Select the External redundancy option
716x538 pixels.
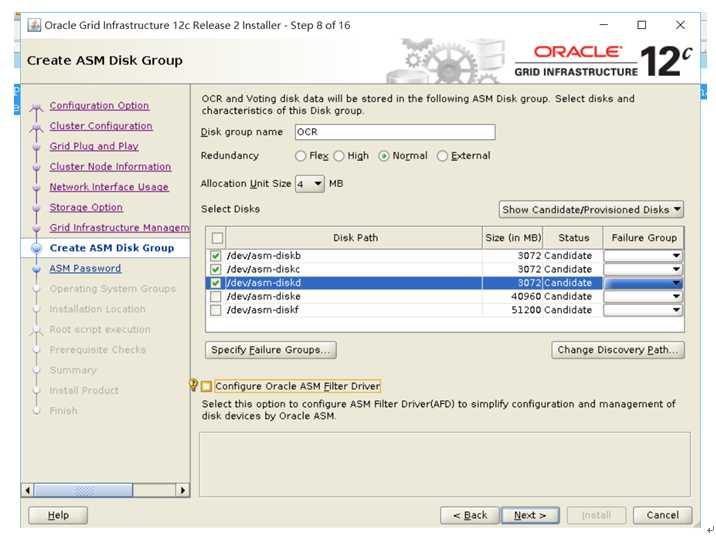click(442, 156)
